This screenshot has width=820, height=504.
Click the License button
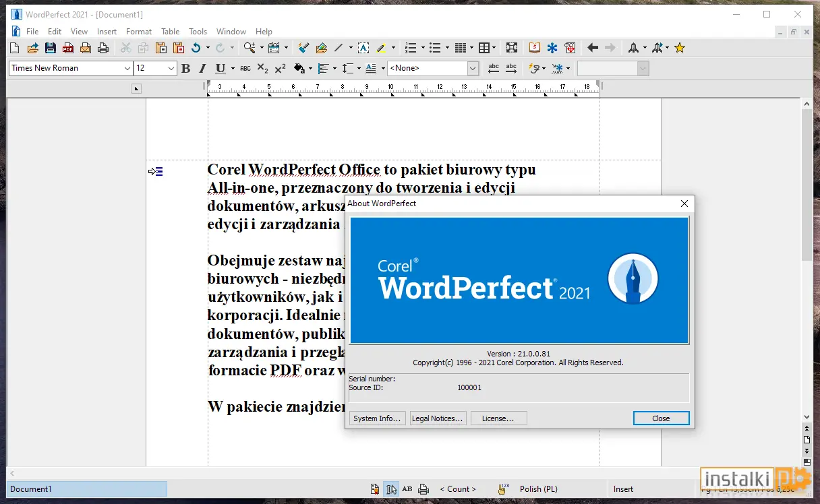(x=498, y=418)
